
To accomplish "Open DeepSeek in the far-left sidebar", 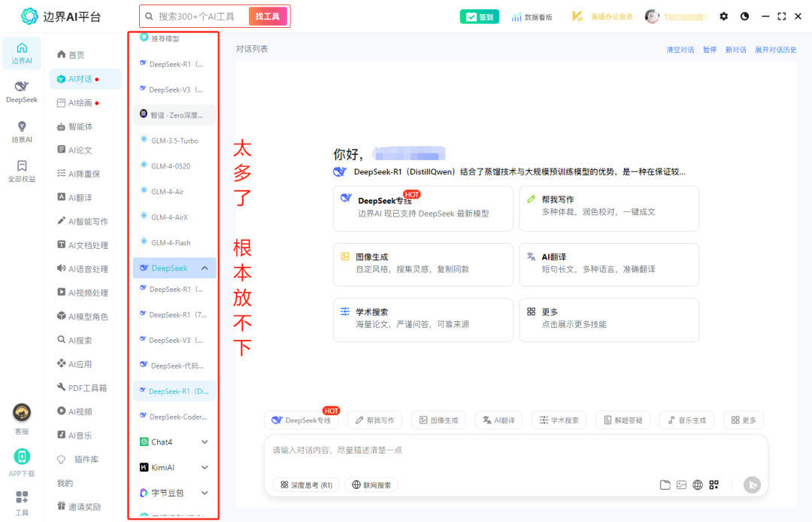I will [x=22, y=91].
